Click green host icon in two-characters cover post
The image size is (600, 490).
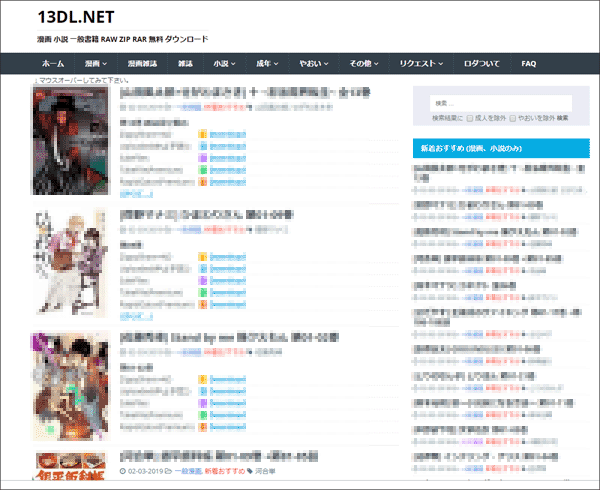tap(202, 292)
